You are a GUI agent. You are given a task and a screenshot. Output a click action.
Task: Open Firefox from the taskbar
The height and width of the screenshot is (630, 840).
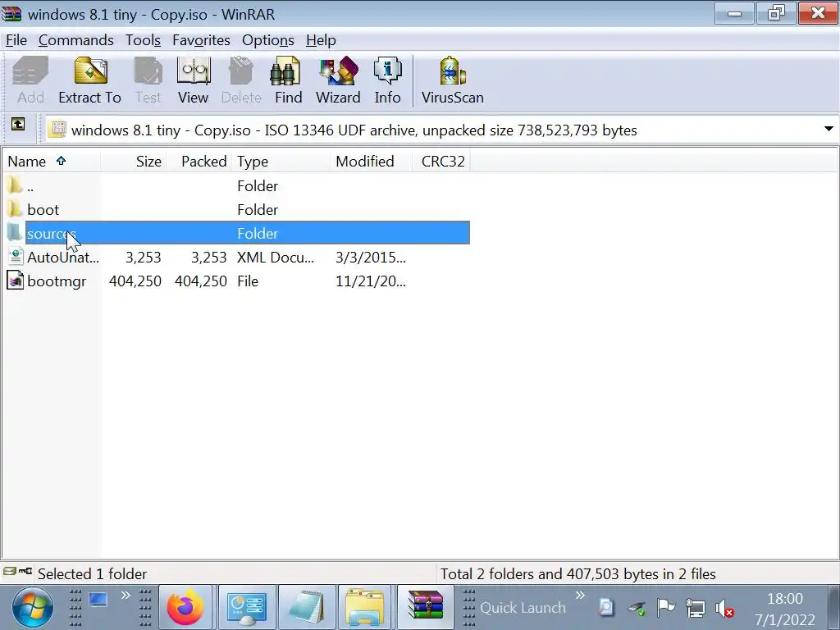(185, 608)
